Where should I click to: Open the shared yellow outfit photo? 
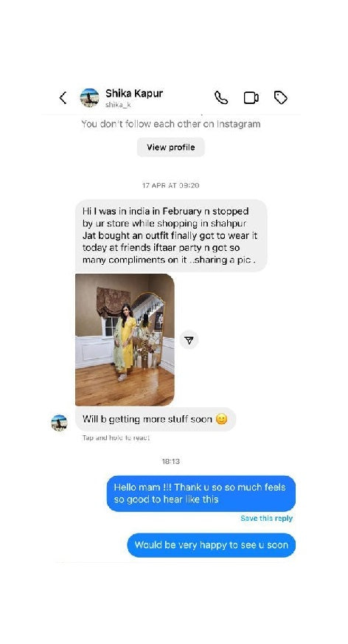[125, 339]
